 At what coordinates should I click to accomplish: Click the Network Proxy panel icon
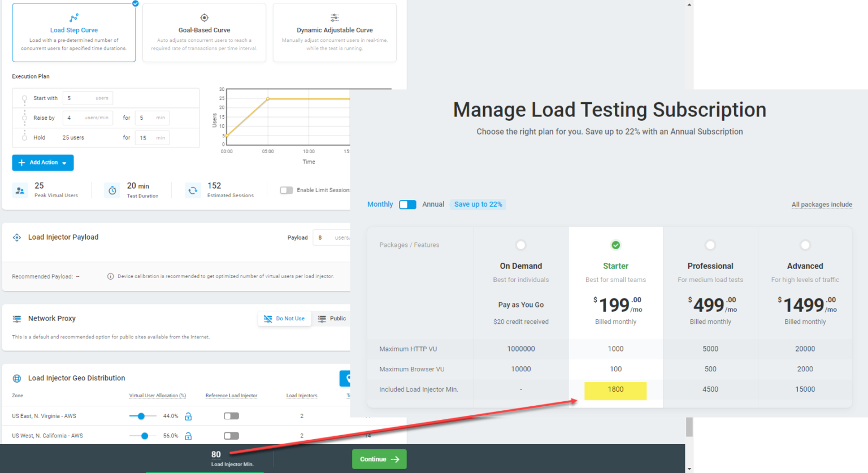click(17, 318)
